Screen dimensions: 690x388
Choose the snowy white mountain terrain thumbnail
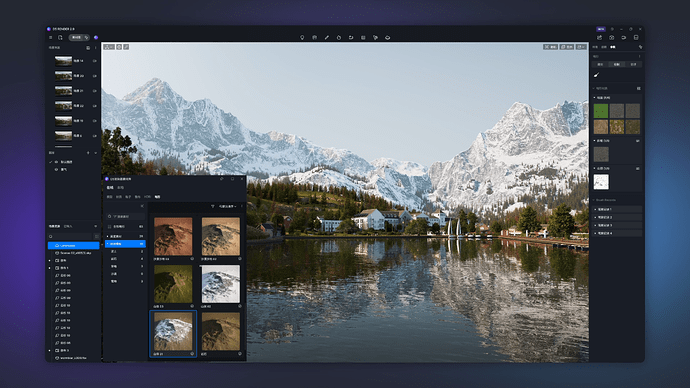tap(220, 284)
